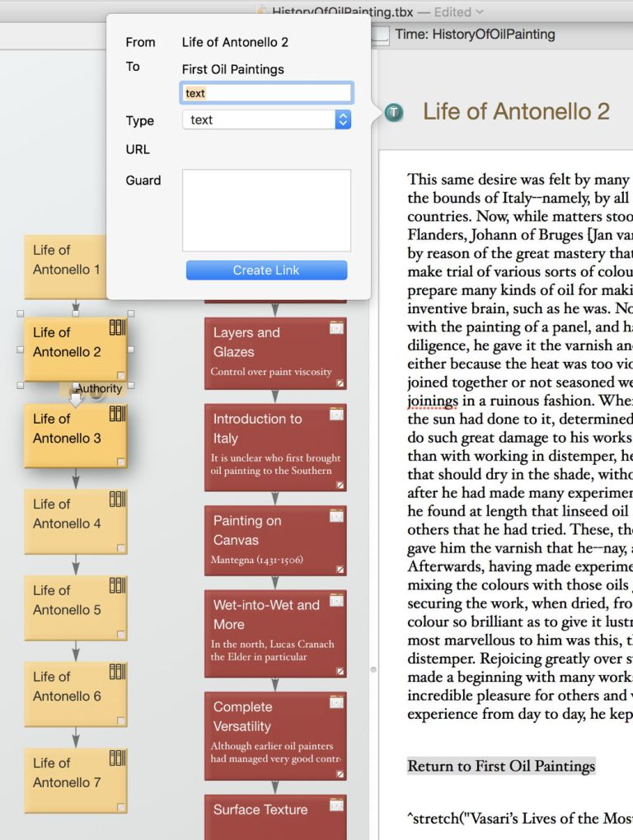Open the link Type dropdown showing text
The height and width of the screenshot is (840, 633).
point(267,120)
